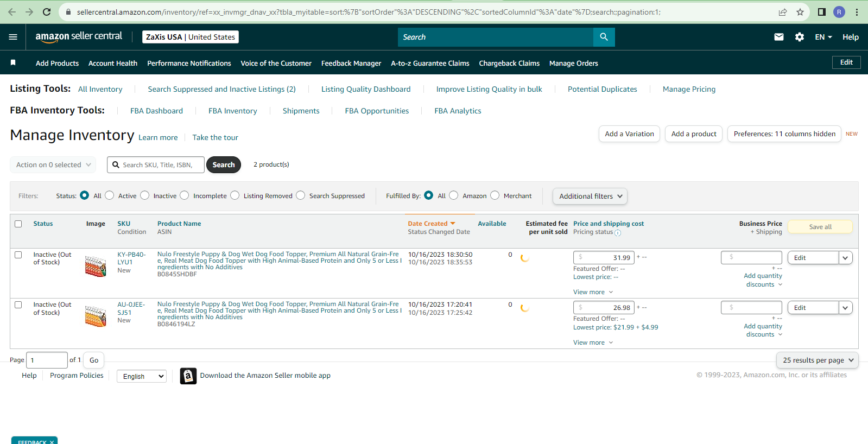Click the product thumbnail for SKU AU-0JEE-SJ51
The height and width of the screenshot is (444, 868).
click(96, 316)
